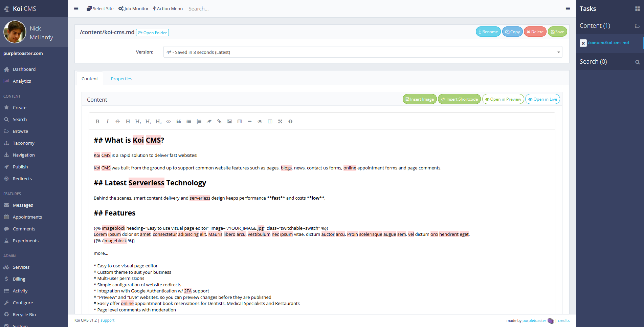The width and height of the screenshot is (644, 327).
Task: Open Recycle Bin in sidebar
Action: coord(24,314)
